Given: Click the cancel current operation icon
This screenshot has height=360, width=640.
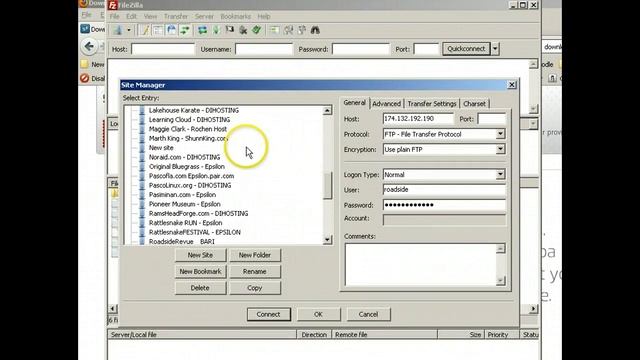Looking at the screenshot, I should [230, 30].
